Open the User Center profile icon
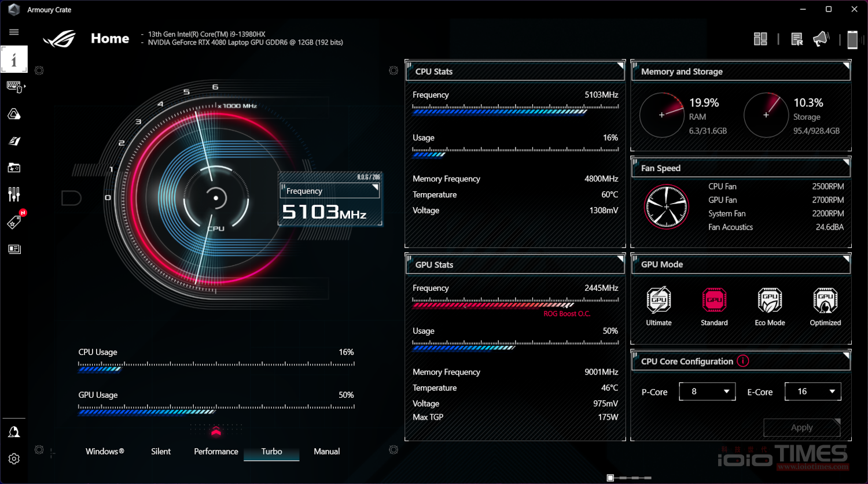Image resolution: width=868 pixels, height=484 pixels. [14, 432]
